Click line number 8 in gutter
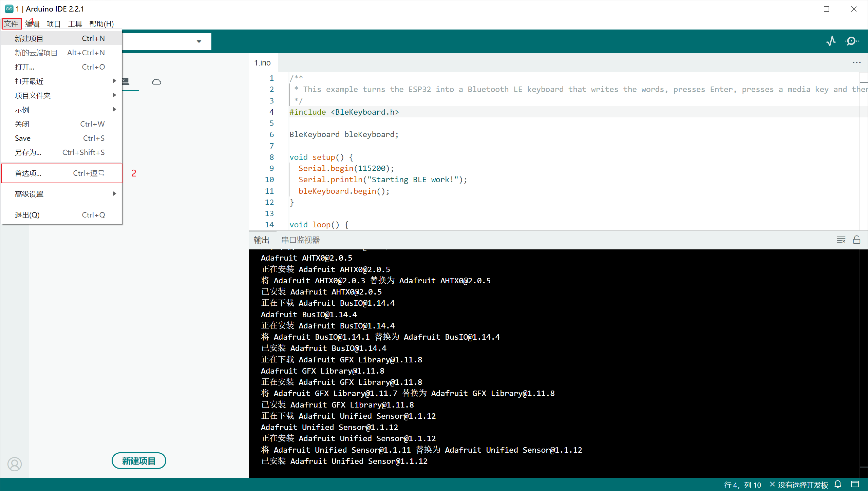 271,157
